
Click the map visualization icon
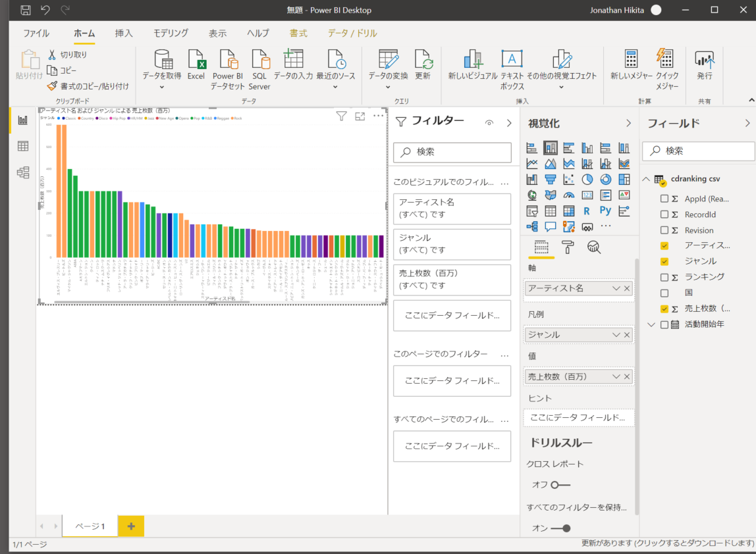point(531,195)
